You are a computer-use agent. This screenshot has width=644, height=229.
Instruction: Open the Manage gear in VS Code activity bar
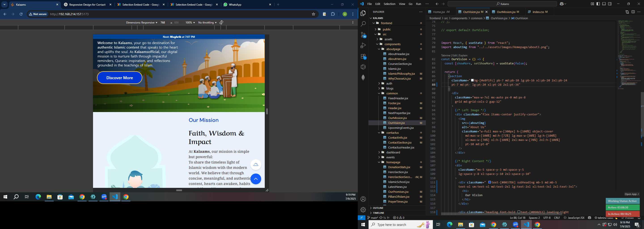pyautogui.click(x=363, y=210)
